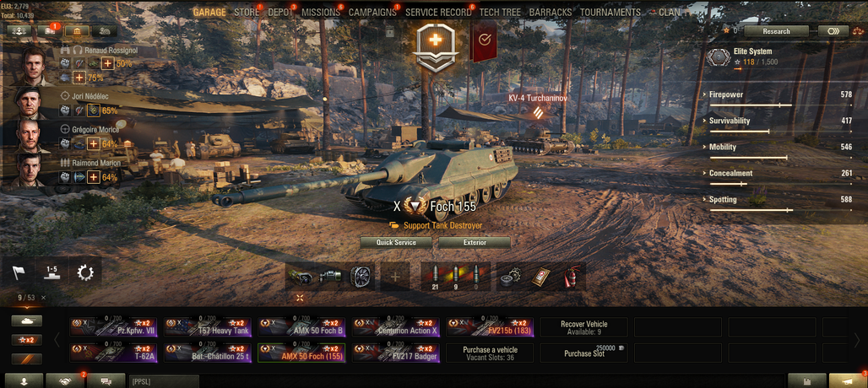
Task: Switch to the BARRACKS tab
Action: (551, 12)
